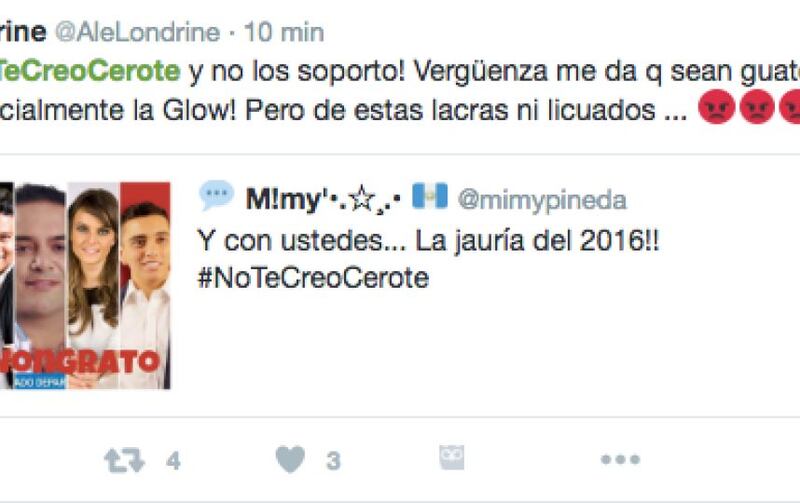Click the green TeCreoCerote hashtag
The image size is (800, 503).
pyautogui.click(x=90, y=70)
